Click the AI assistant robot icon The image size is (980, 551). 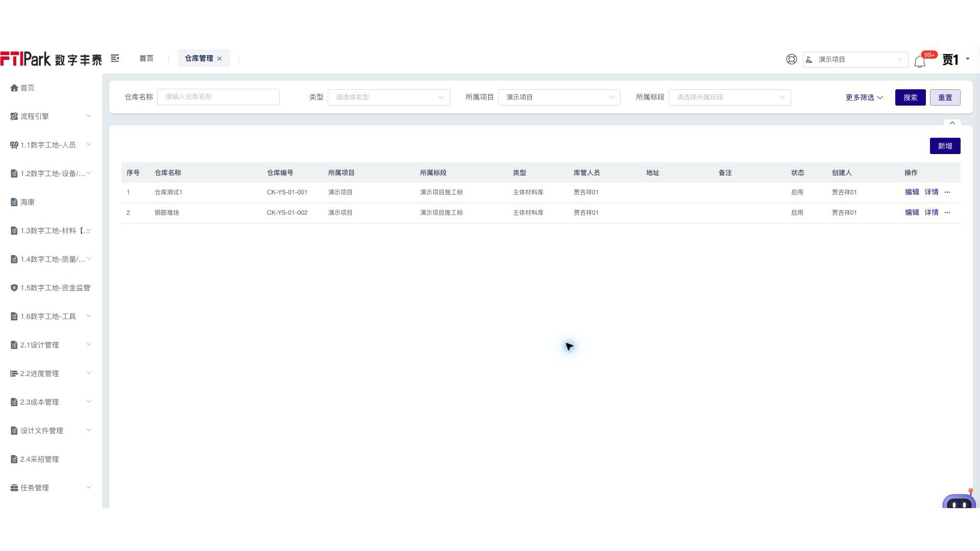[959, 500]
